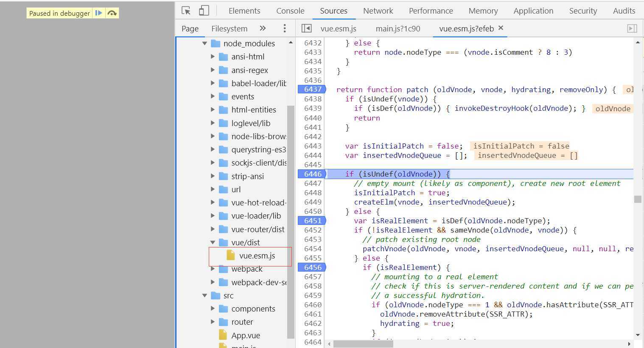Image resolution: width=644 pixels, height=348 pixels.
Task: Switch to the Performance panel
Action: point(431,11)
